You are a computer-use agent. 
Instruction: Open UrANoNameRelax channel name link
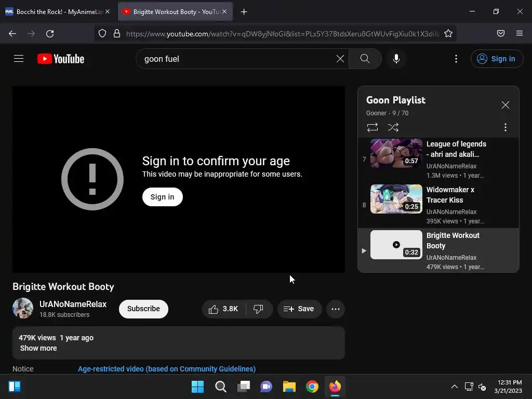pos(73,304)
